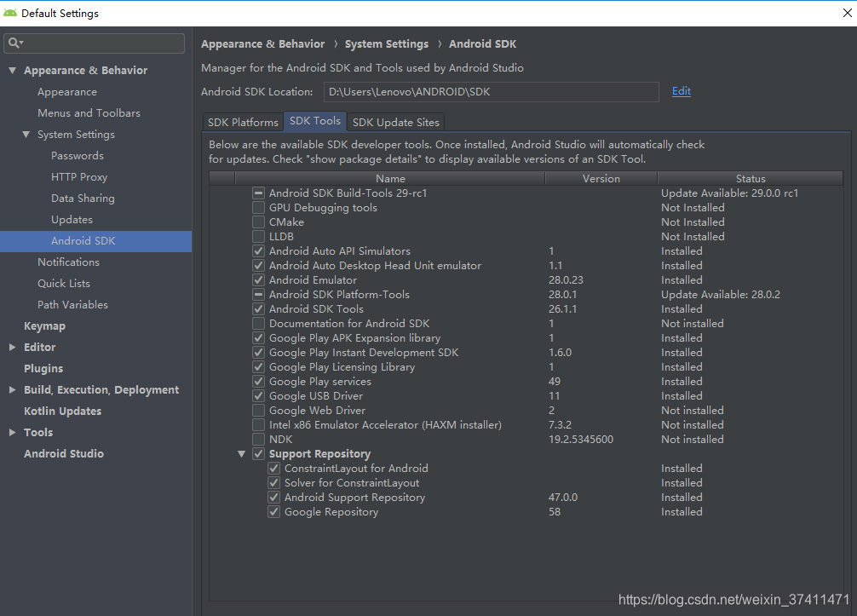Collapse the System Settings tree node

[26, 134]
